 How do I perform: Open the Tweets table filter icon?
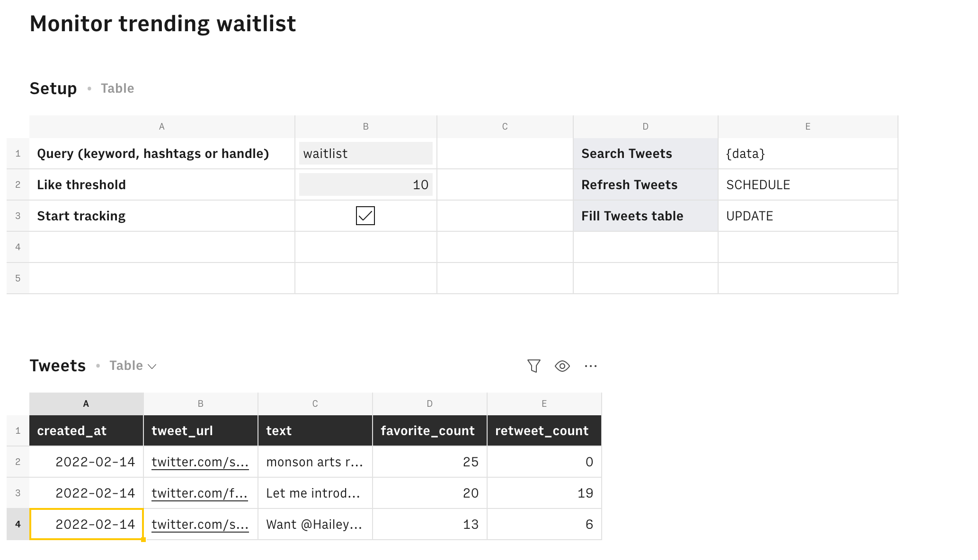(x=533, y=366)
